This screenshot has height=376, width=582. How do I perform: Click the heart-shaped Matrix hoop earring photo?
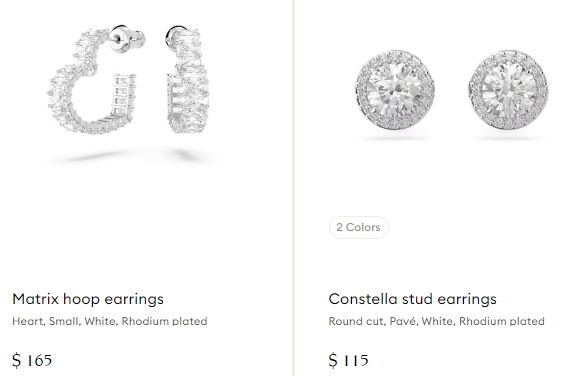[x=93, y=80]
